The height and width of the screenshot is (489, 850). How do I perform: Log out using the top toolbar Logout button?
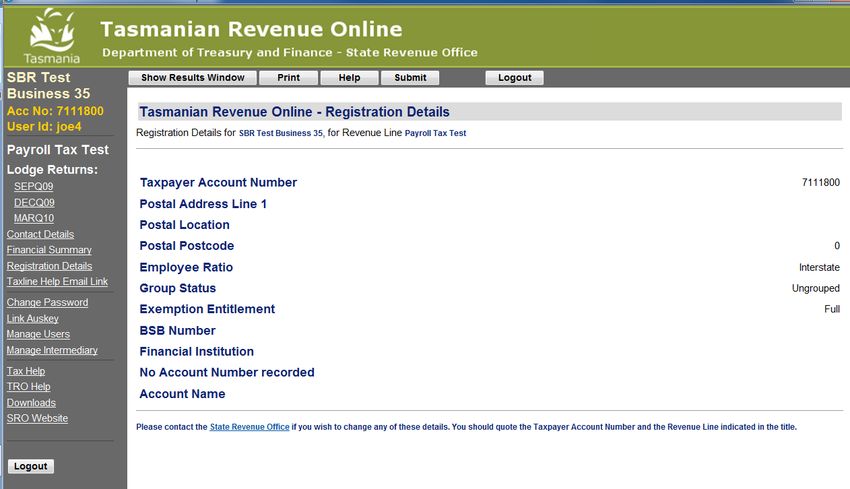click(514, 78)
